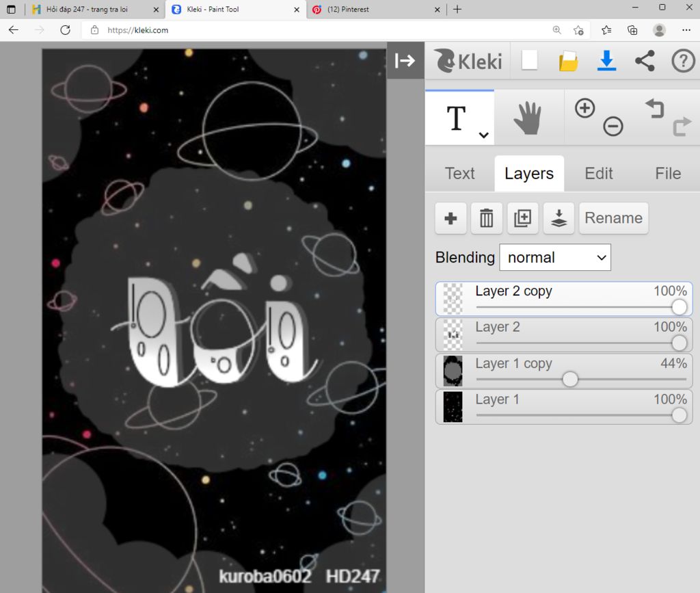
Task: Refresh the current page
Action: pyautogui.click(x=65, y=30)
